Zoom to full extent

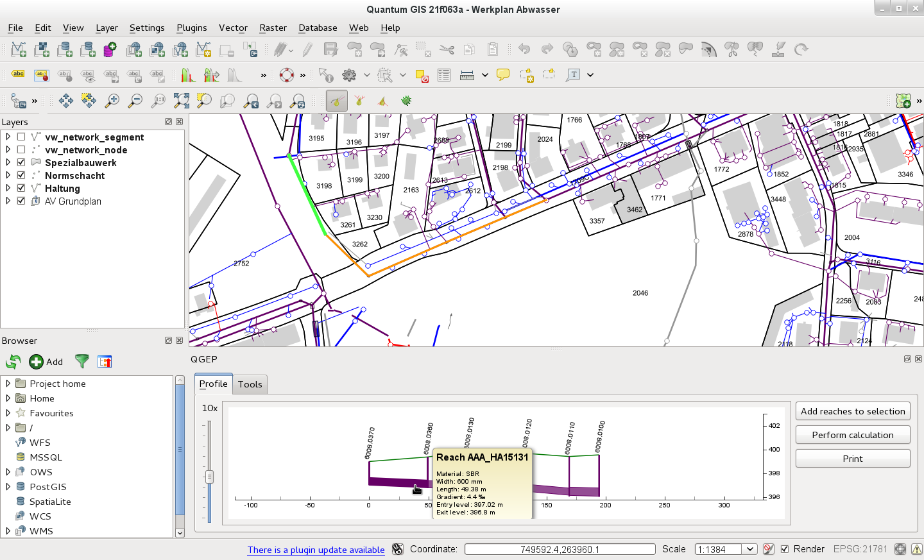click(182, 101)
